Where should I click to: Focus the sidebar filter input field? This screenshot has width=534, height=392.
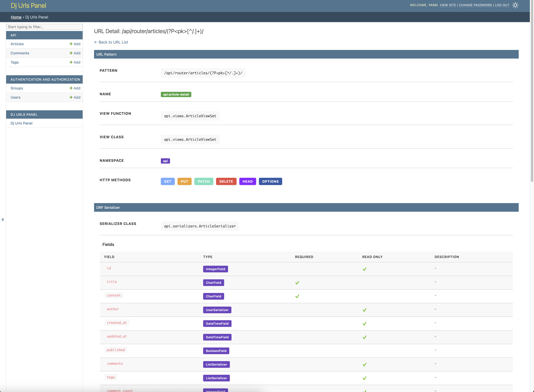coord(44,27)
